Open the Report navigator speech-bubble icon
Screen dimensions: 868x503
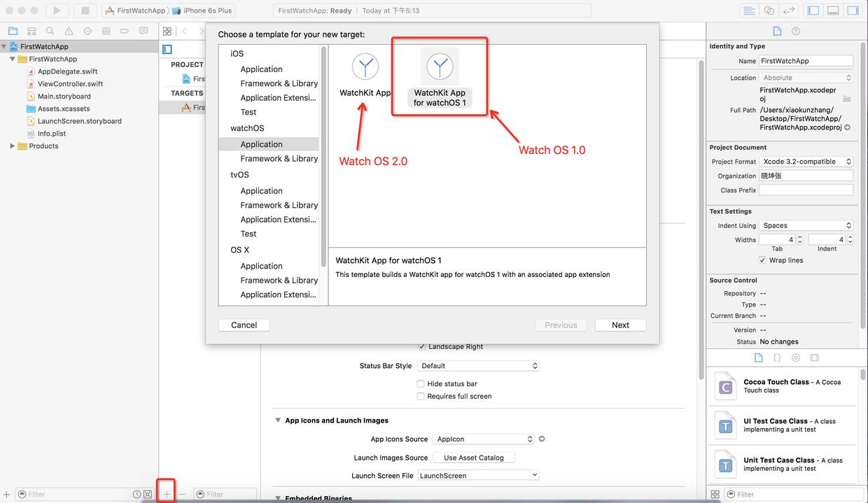coord(143,31)
